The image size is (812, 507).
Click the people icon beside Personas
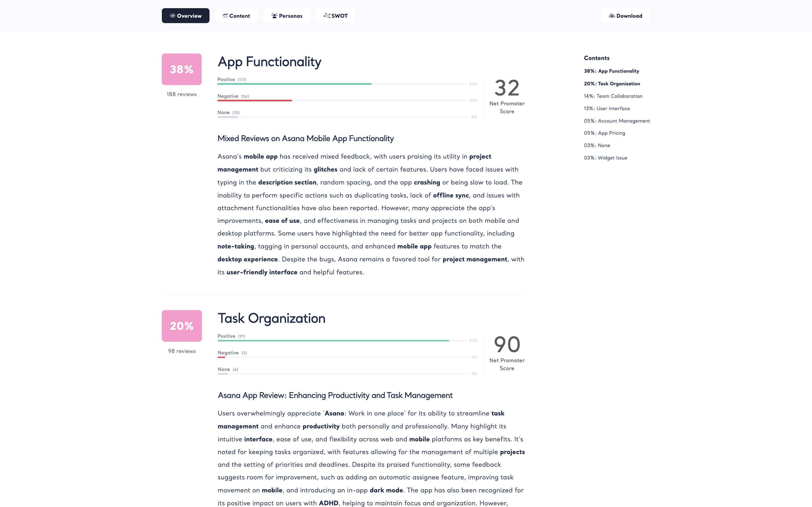tap(274, 16)
